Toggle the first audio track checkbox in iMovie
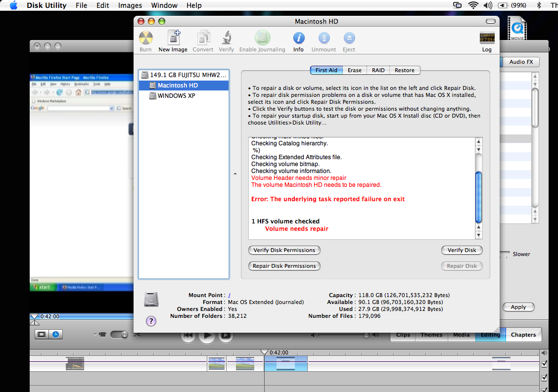Image resolution: width=558 pixels, height=392 pixels. pos(545,377)
